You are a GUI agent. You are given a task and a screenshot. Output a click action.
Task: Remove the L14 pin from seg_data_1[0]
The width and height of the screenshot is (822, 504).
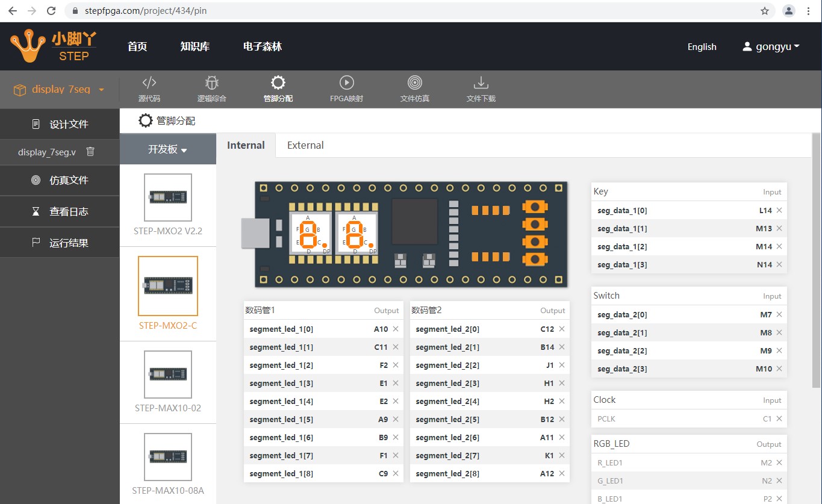pos(779,211)
